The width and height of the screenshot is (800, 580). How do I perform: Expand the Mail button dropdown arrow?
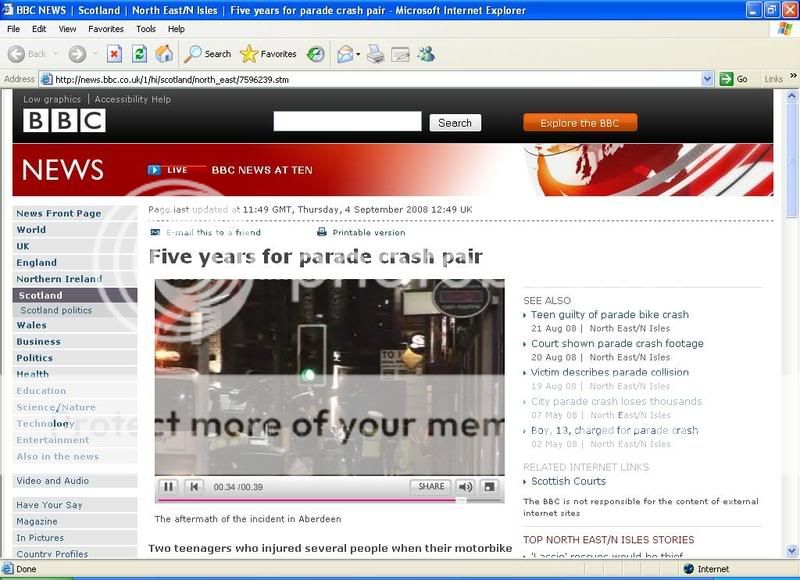pyautogui.click(x=358, y=54)
